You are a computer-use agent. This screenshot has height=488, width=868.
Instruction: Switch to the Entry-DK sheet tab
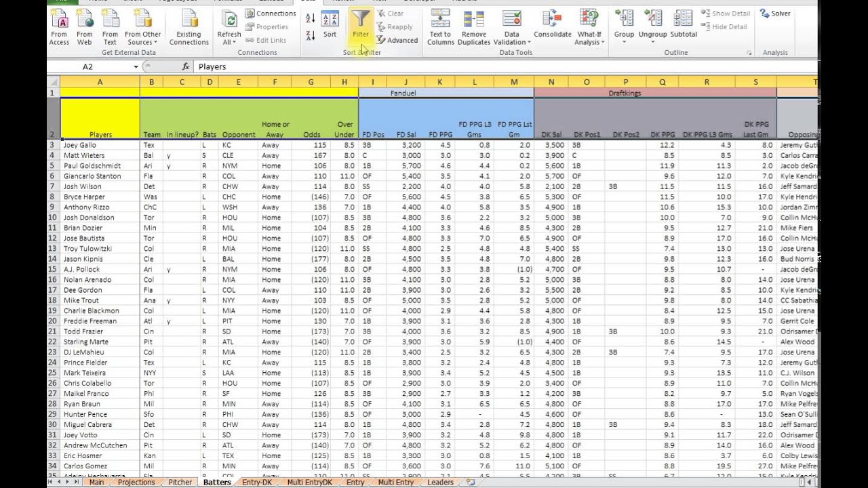(x=256, y=483)
